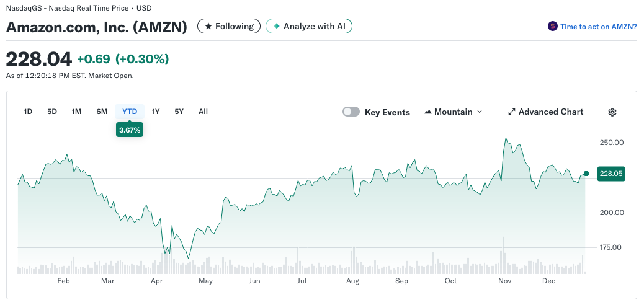Select the YTD time range
The height and width of the screenshot is (305, 644).
click(130, 111)
